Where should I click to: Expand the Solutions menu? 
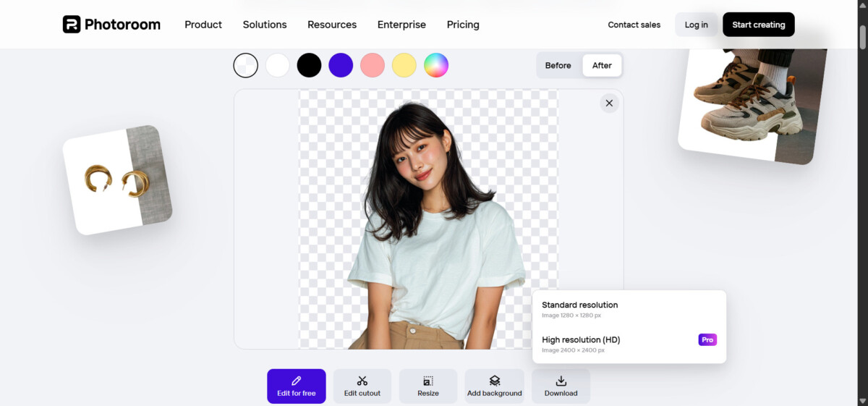(265, 25)
